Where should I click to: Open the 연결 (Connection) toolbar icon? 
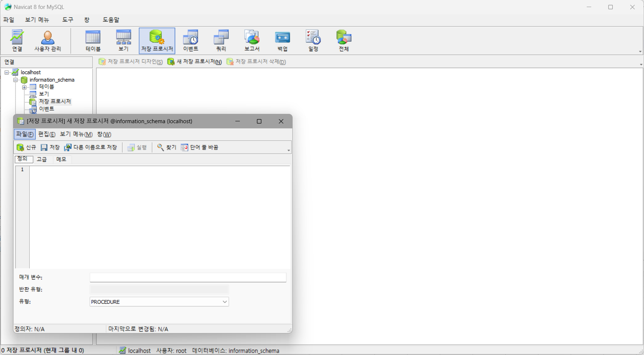click(17, 40)
